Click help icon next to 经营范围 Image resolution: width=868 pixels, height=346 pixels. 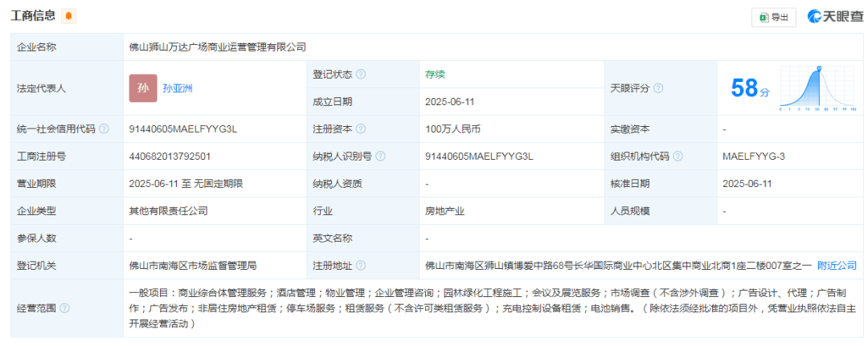(64, 307)
